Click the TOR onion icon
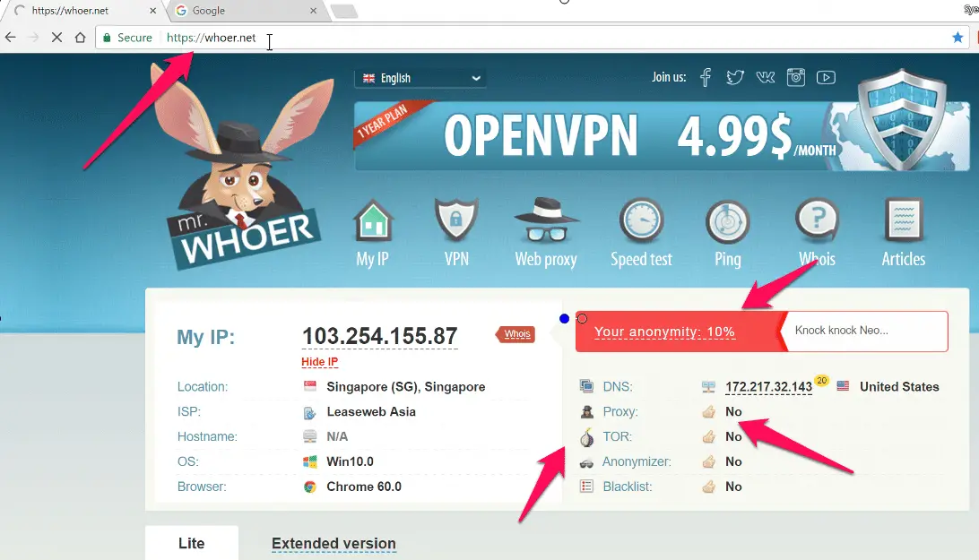This screenshot has height=560, width=979. tap(587, 437)
